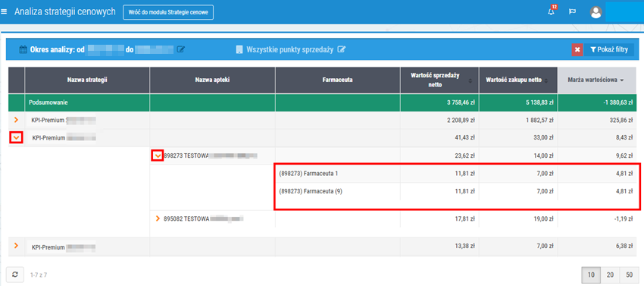Open the hamburger menu icon
Viewport: 644px width, 286px height.
(x=4, y=12)
